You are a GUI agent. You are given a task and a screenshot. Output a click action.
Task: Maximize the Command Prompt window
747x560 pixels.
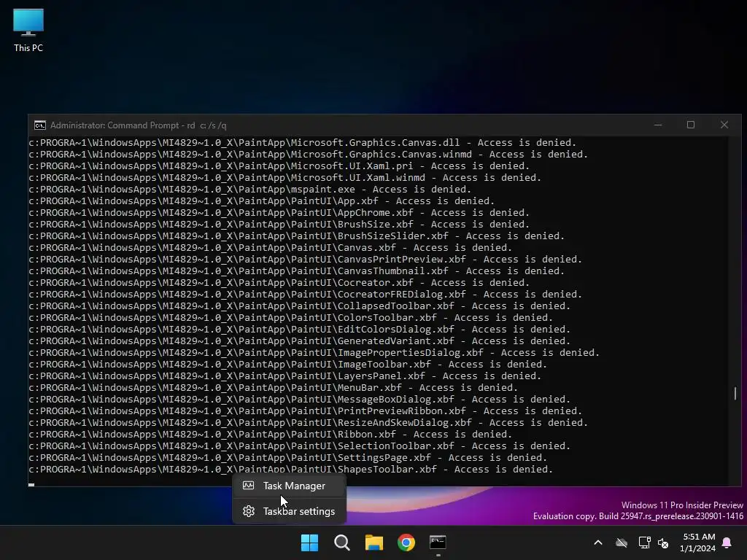(x=691, y=125)
